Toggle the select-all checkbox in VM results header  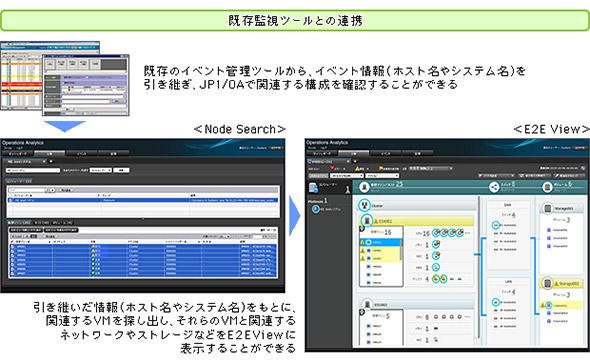click(12, 241)
